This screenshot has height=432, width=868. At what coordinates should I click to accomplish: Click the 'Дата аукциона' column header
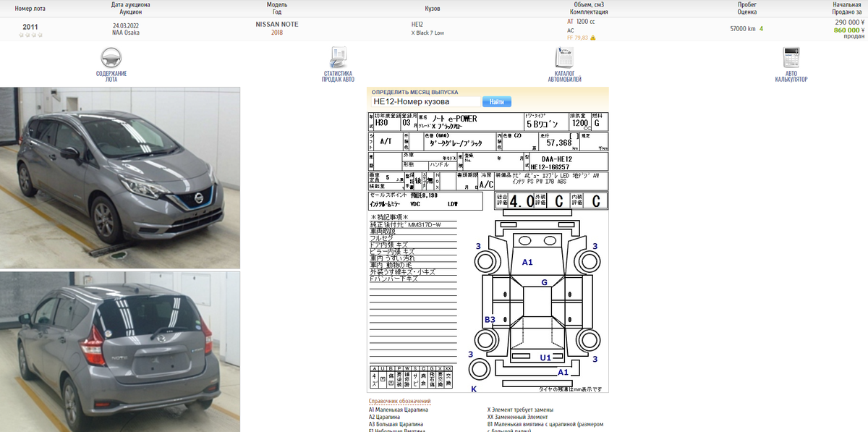[131, 4]
